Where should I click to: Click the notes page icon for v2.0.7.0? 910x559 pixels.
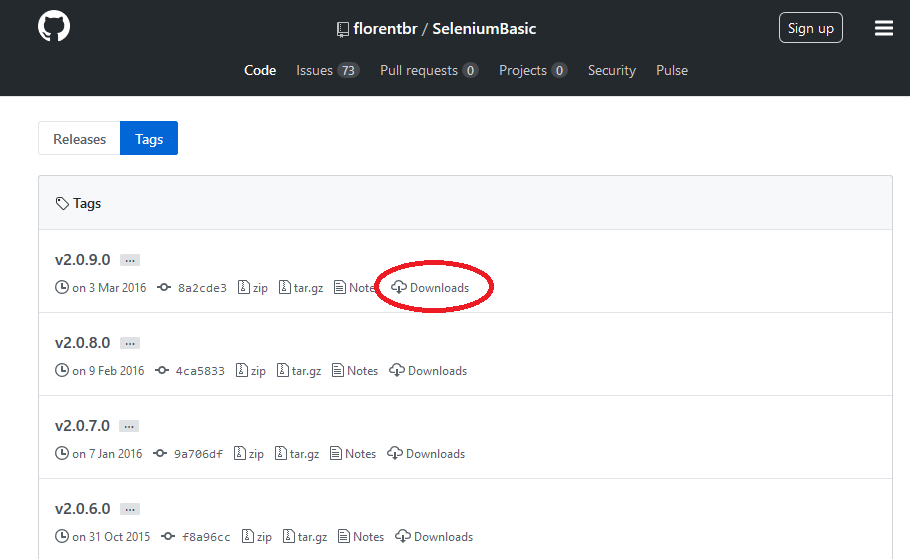coord(335,453)
